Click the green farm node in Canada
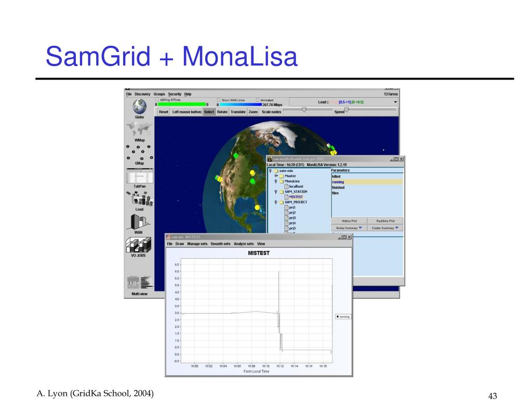532x411 pixels. (x=236, y=155)
